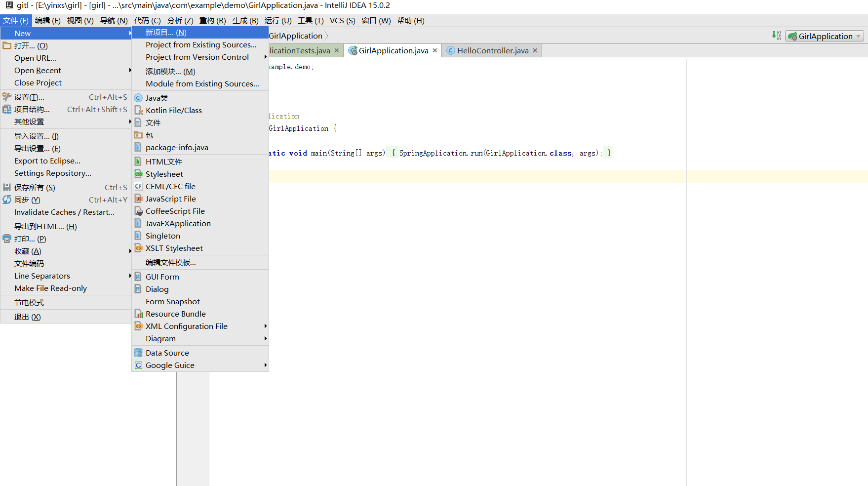Image resolution: width=868 pixels, height=486 pixels.
Task: Expand the Open Recent submenu
Action: click(66, 70)
